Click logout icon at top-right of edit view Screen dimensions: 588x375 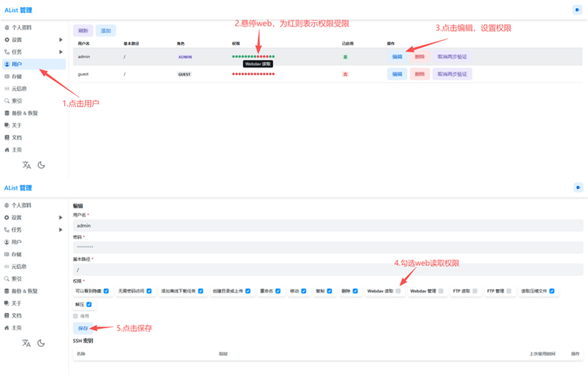pyautogui.click(x=578, y=187)
